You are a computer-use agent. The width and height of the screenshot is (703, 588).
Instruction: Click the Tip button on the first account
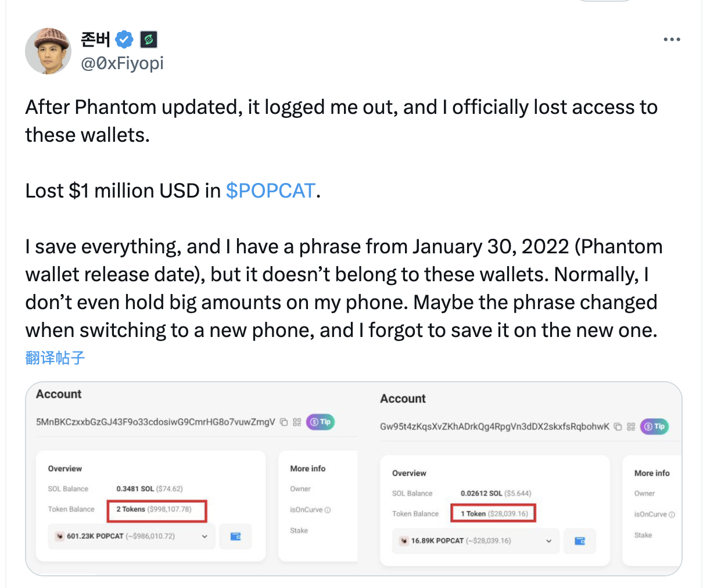320,422
